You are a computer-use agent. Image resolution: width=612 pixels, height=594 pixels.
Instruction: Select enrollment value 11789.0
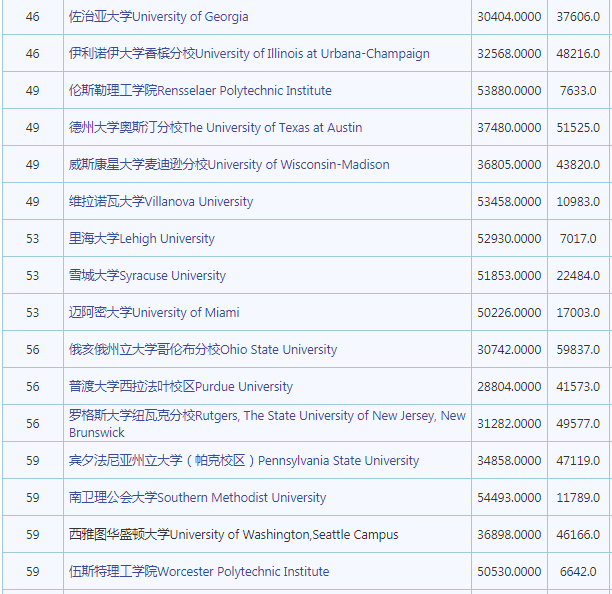pyautogui.click(x=578, y=498)
